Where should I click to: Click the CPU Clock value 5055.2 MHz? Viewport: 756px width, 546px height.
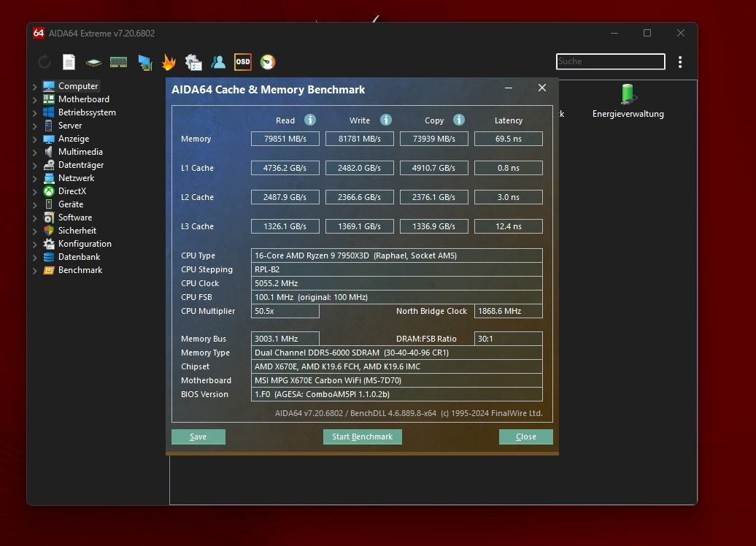tap(397, 283)
